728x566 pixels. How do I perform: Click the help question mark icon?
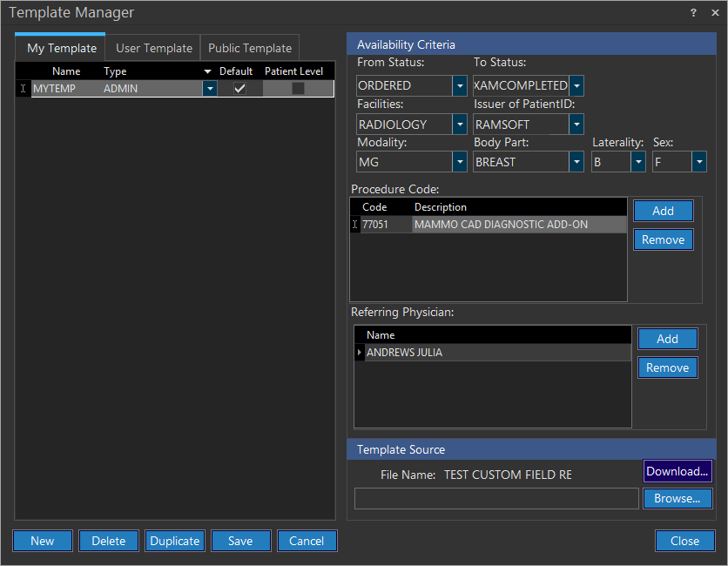[x=693, y=13]
